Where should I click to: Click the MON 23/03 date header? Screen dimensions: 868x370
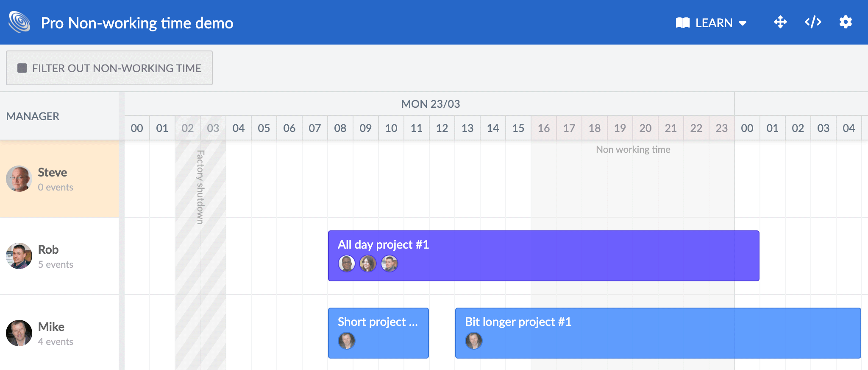[x=430, y=104]
